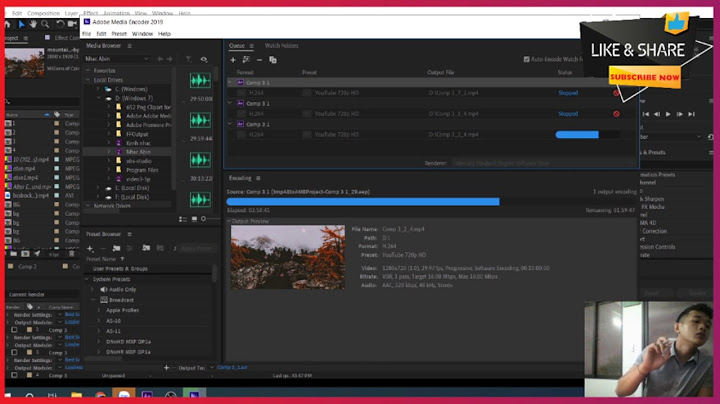Toggle render checkbox for Comp 3 item 3
720x404 pixels.
point(14,353)
